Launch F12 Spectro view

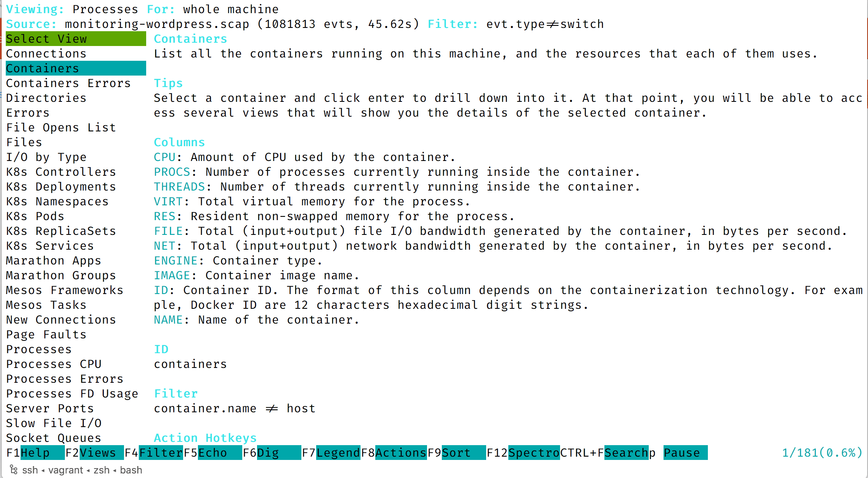[x=534, y=453]
